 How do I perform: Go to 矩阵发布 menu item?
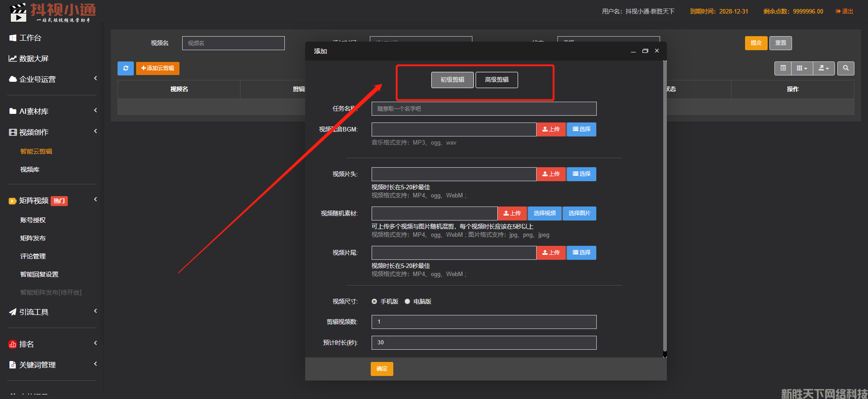[x=33, y=238]
